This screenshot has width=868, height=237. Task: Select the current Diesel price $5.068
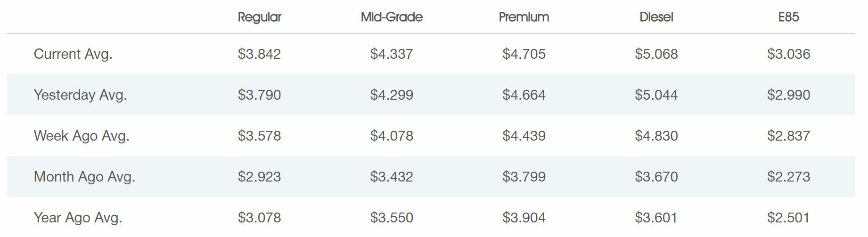(x=656, y=54)
